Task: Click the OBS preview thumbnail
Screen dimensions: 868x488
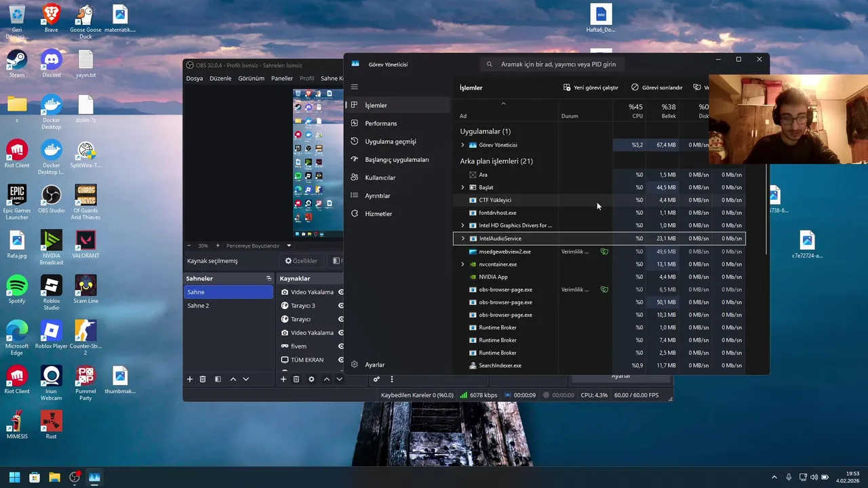Action: (319, 163)
